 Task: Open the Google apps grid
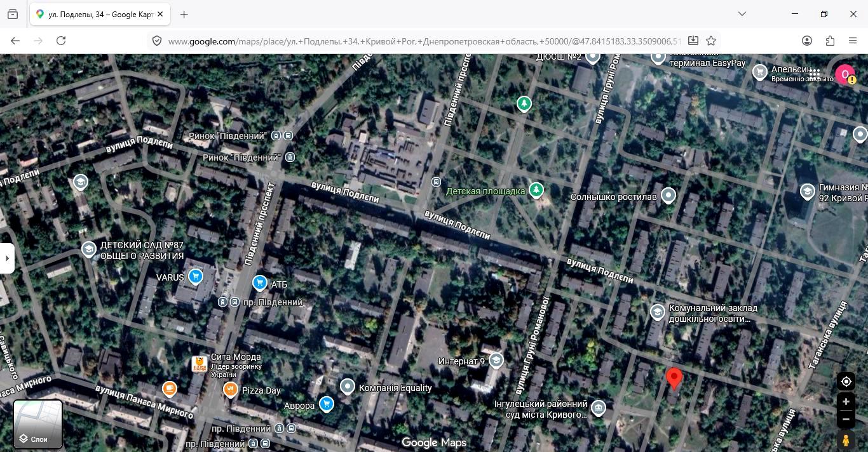tap(815, 74)
